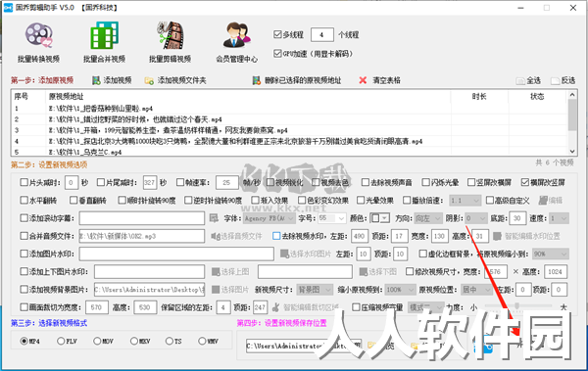The width and height of the screenshot is (588, 371).
Task: Enable 去除视频声音 checkbox
Action: coord(366,182)
